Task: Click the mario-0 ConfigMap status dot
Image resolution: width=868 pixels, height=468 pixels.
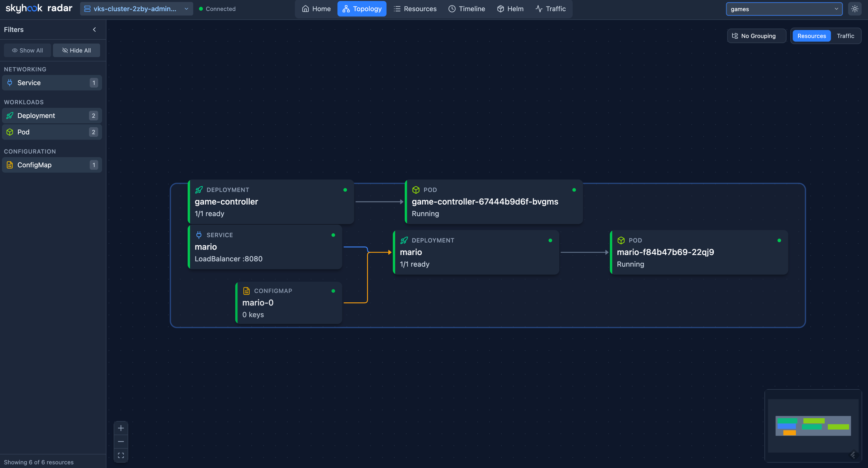Action: pyautogui.click(x=333, y=291)
